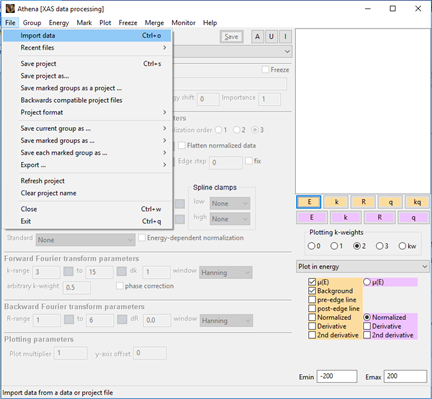Viewport: 432px width, 399px height.
Task: Uncheck the Background plot checkbox
Action: tap(312, 291)
